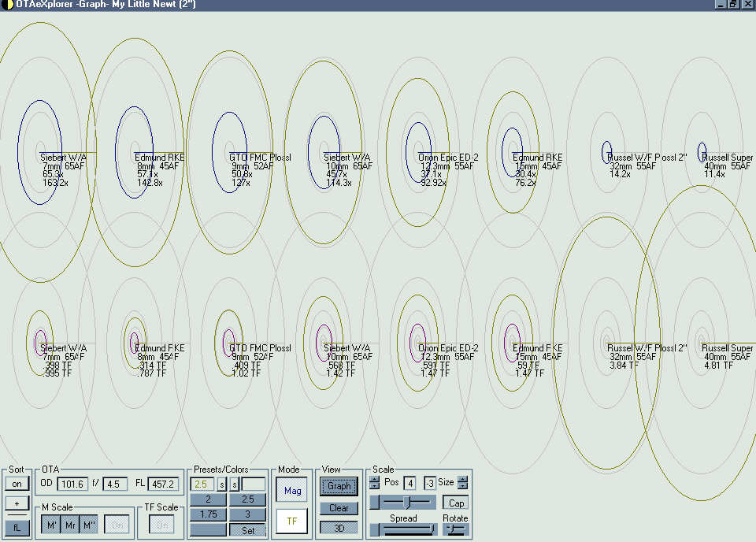756x542 pixels.
Task: Switch mode to Mag
Action: [x=292, y=491]
